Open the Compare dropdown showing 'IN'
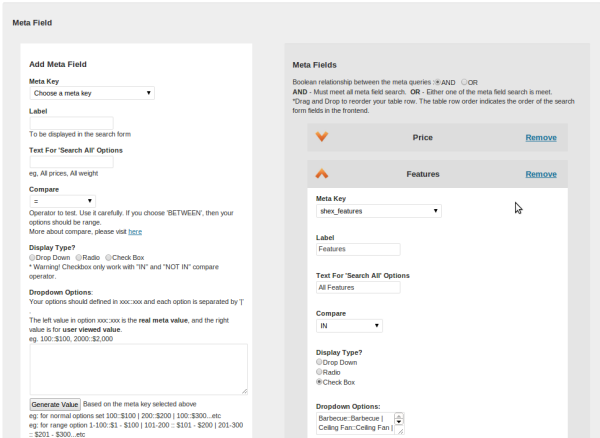Screen dimensions: 600x438 (x=349, y=325)
